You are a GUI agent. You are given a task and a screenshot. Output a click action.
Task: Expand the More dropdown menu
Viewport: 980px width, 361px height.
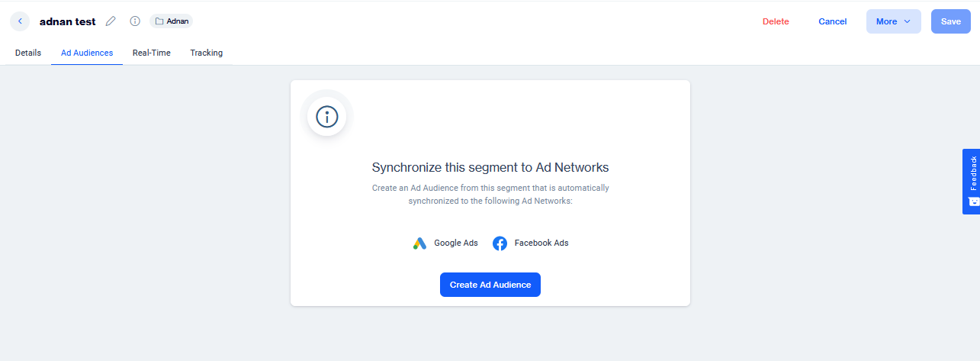tap(893, 21)
